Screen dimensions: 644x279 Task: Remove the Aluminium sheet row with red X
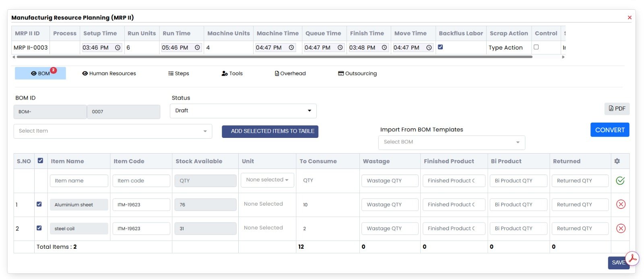621,204
